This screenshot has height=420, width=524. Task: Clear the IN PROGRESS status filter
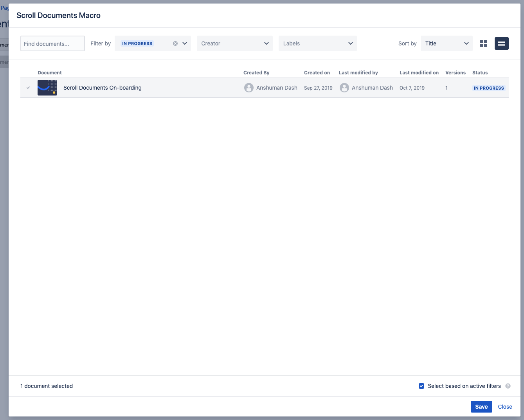pyautogui.click(x=175, y=43)
